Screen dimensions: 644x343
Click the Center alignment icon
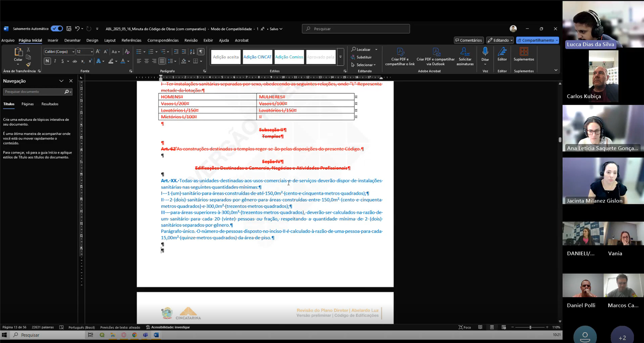[147, 61]
